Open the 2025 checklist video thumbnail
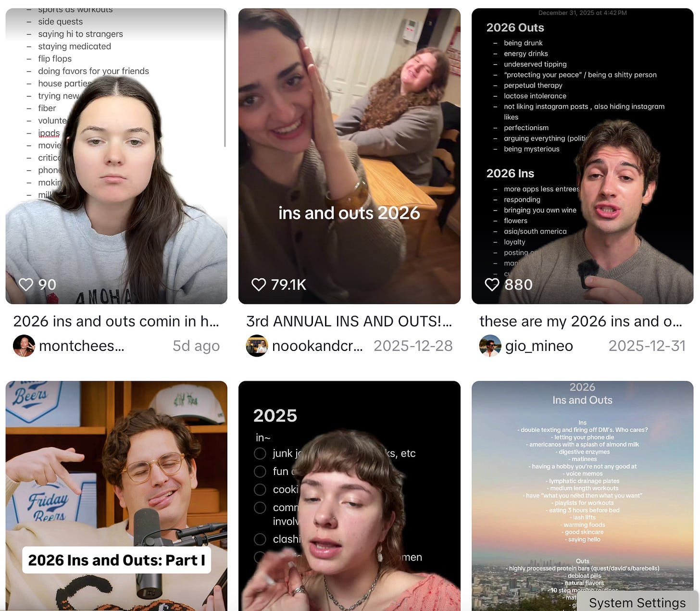The image size is (700, 611). [350, 496]
